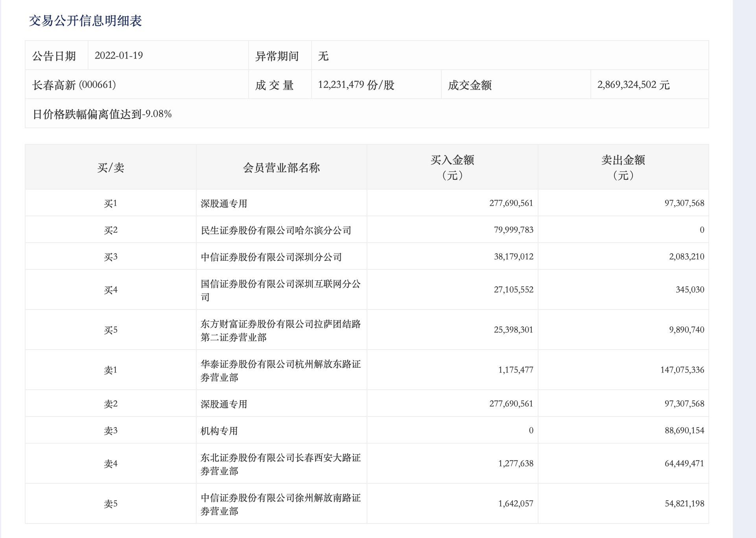Click 日价格跌幅偏离值达到-9.08% text row
This screenshot has width=756, height=538.
102,114
